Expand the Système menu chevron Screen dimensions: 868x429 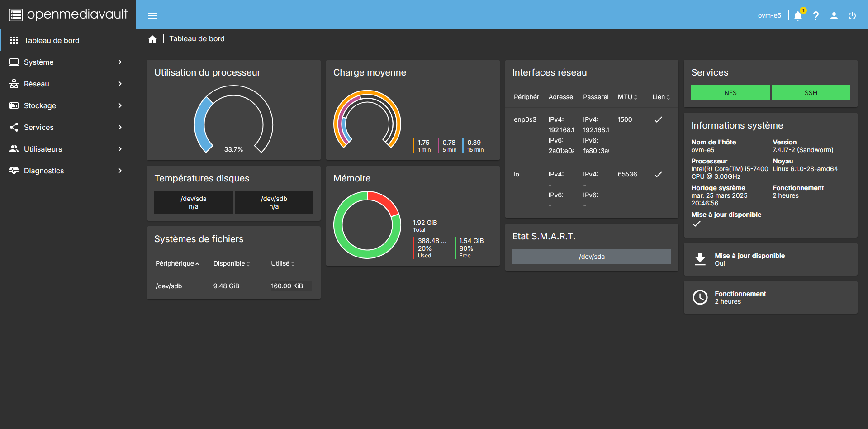120,62
